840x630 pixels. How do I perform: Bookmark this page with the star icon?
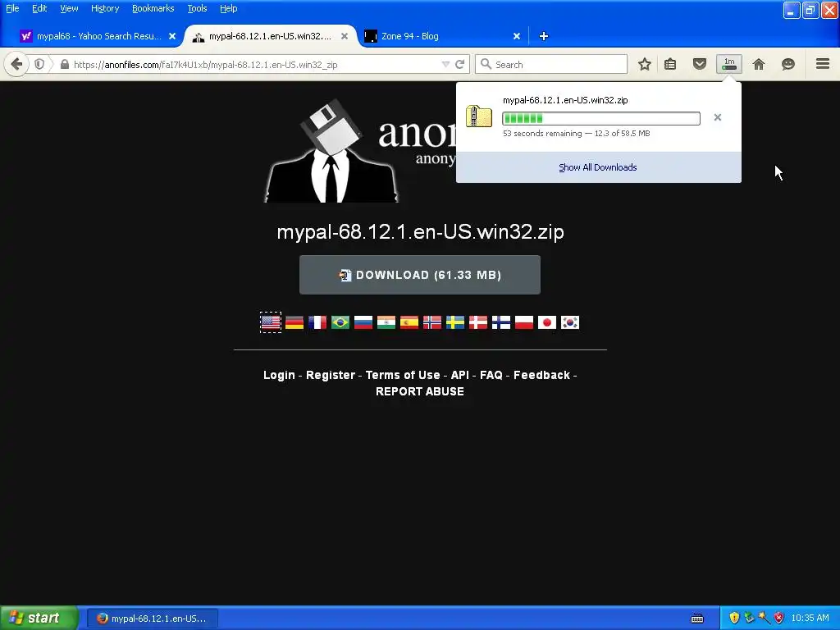645,64
